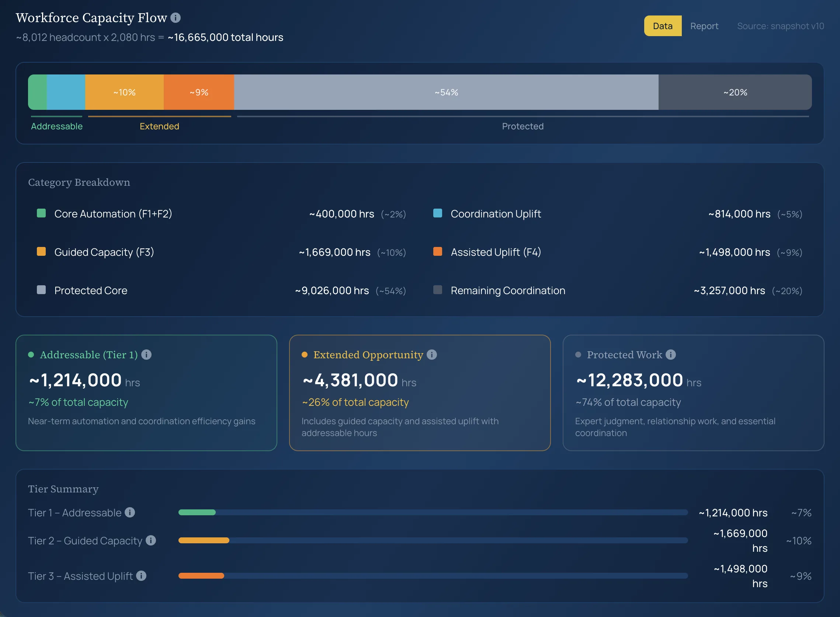The width and height of the screenshot is (840, 617).
Task: Click the orange Assisted Uplift (F4) swatch
Action: coord(438,252)
